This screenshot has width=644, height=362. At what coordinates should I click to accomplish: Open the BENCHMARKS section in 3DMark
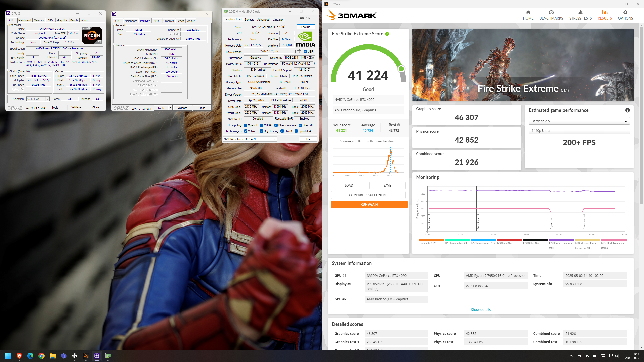click(x=551, y=15)
